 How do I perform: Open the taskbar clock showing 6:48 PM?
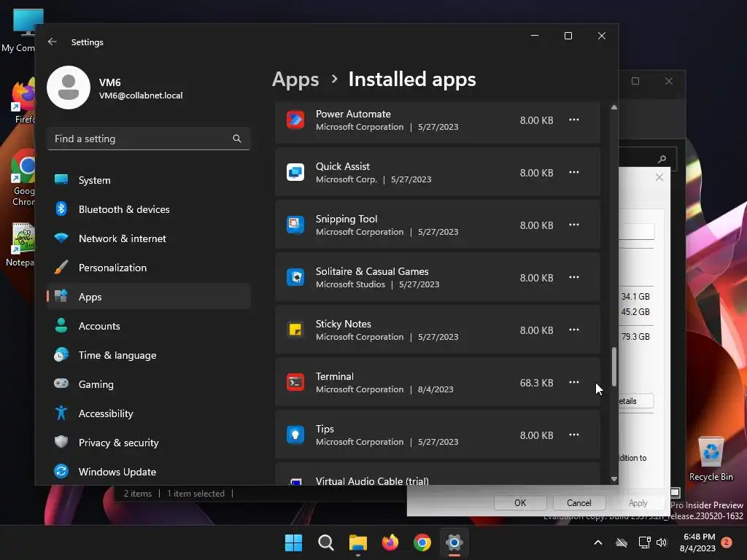(698, 542)
